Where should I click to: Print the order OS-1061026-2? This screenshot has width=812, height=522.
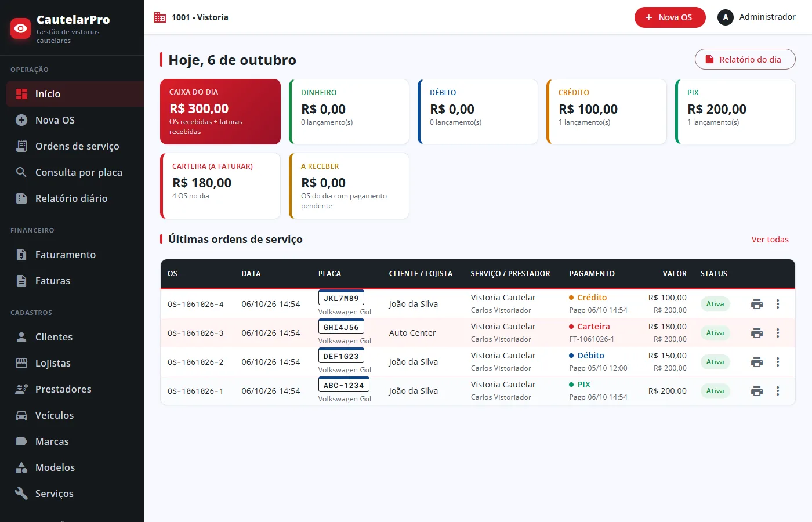pyautogui.click(x=757, y=362)
